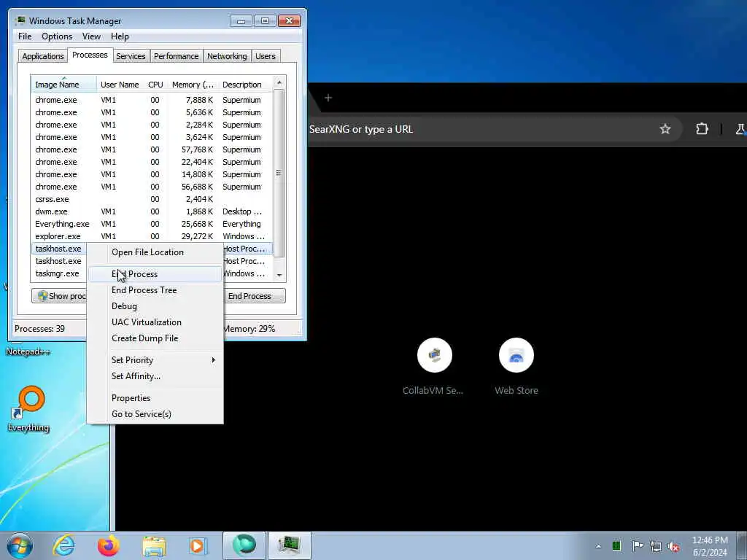747x560 pixels.
Task: Switch to the Performance tab
Action: click(x=176, y=56)
